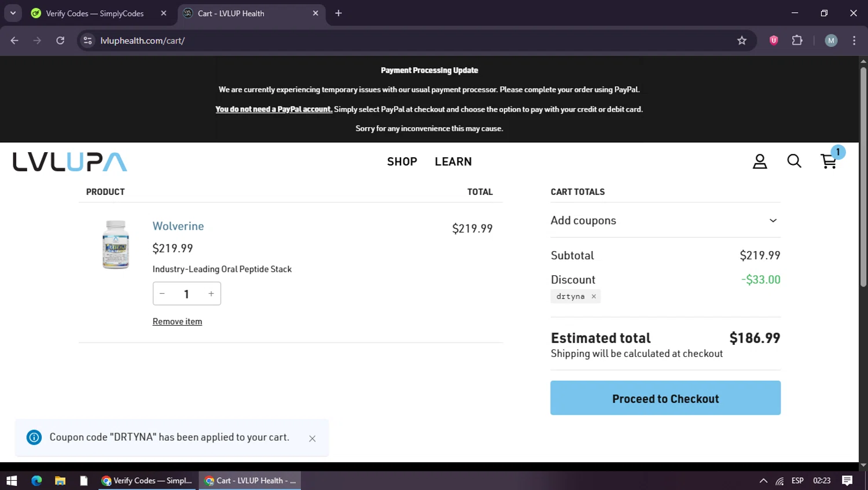Show hidden system tray icons
Screen dimensions: 868x490
(x=763, y=481)
